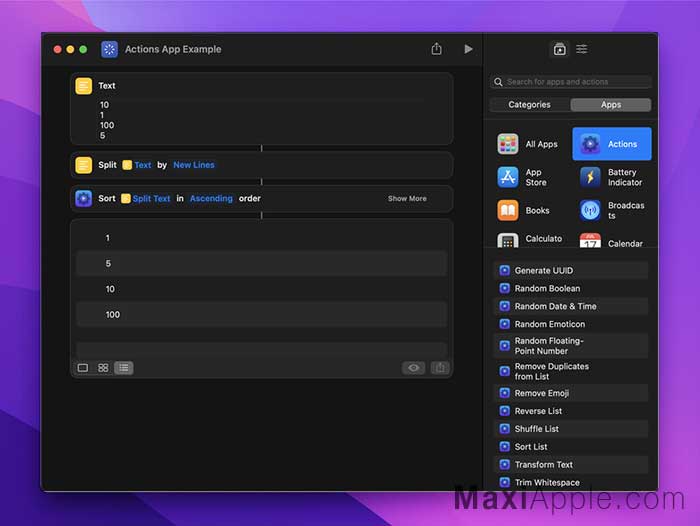Run the shortcut with the play button
This screenshot has width=700, height=526.
pos(468,49)
